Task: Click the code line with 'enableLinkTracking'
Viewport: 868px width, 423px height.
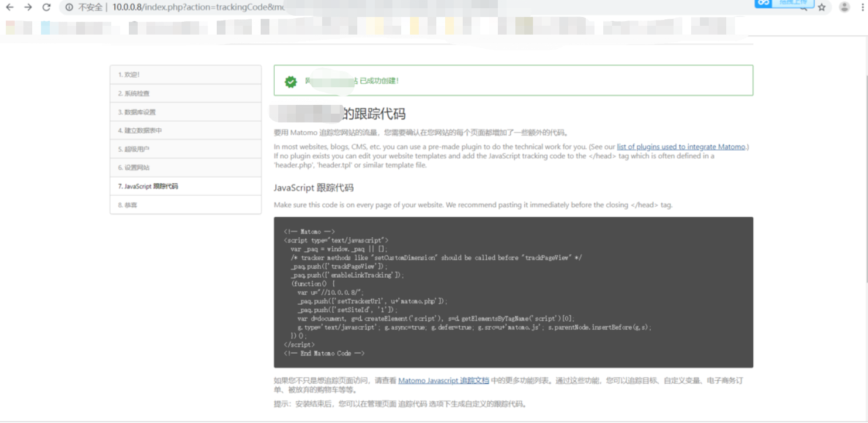Action: coord(347,275)
